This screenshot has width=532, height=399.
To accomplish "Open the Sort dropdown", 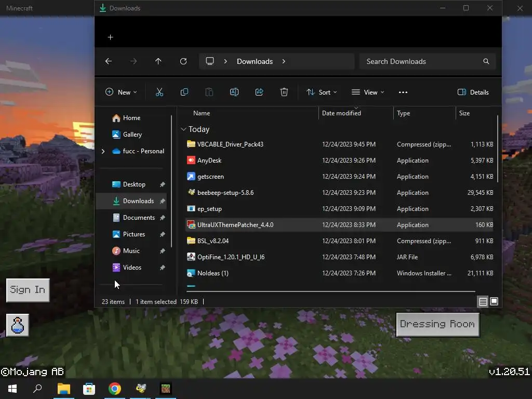I will 322,92.
